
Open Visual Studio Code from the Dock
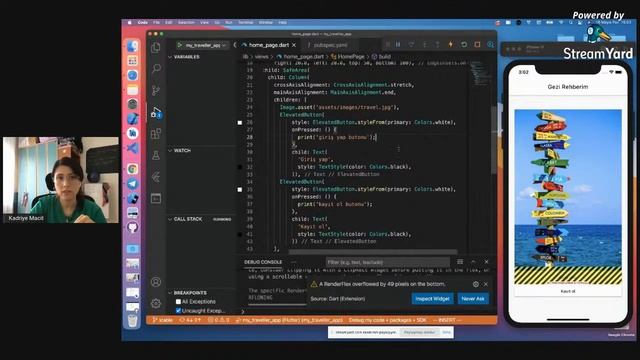click(x=132, y=148)
